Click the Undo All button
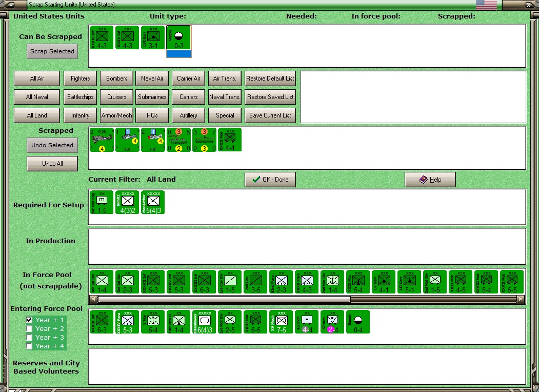The width and height of the screenshot is (539, 392). (52, 164)
